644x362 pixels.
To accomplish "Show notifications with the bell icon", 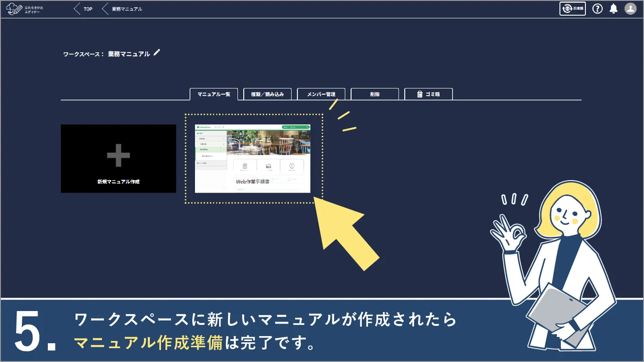I will coord(614,9).
